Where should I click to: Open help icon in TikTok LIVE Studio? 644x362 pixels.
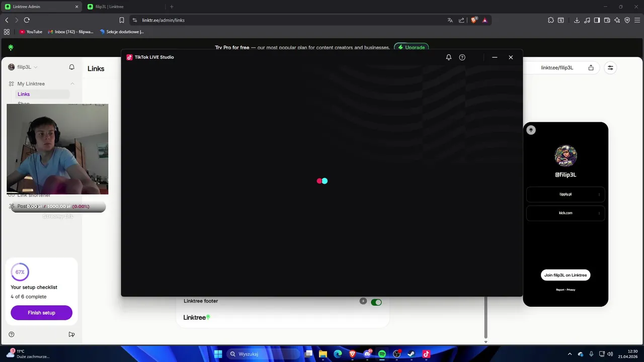[462, 57]
